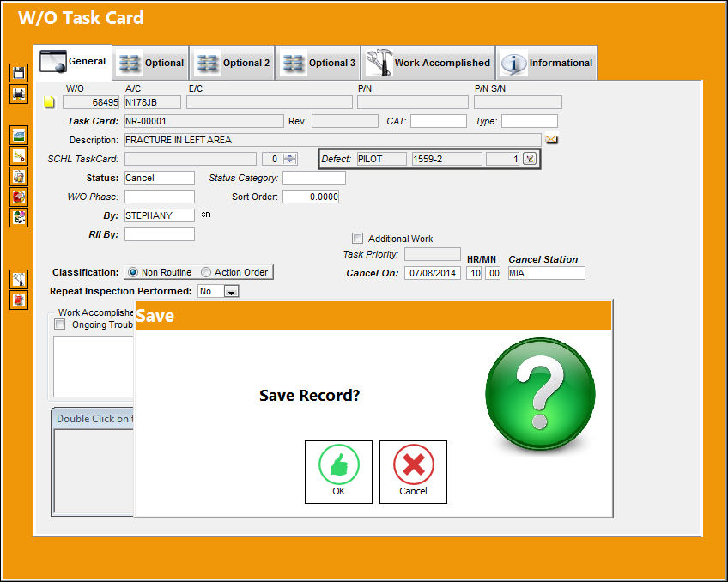The width and height of the screenshot is (728, 582).
Task: Expand the Repeat Inspection Performed dropdown
Action: pos(231,292)
